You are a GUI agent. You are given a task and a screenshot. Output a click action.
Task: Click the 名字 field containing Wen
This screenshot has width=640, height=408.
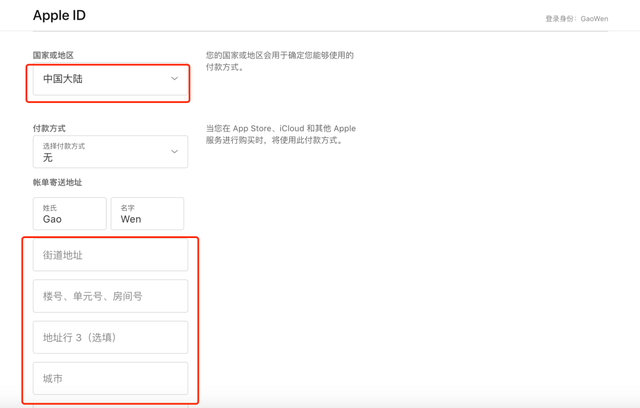point(147,214)
